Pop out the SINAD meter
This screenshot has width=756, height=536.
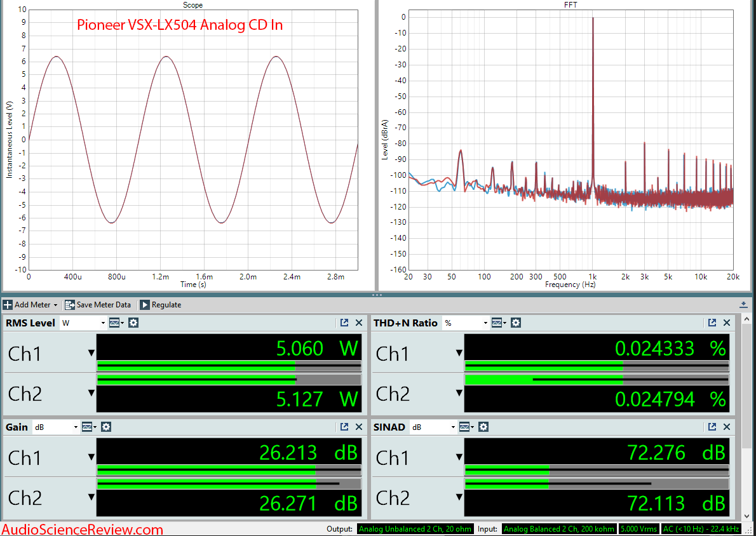pyautogui.click(x=712, y=427)
